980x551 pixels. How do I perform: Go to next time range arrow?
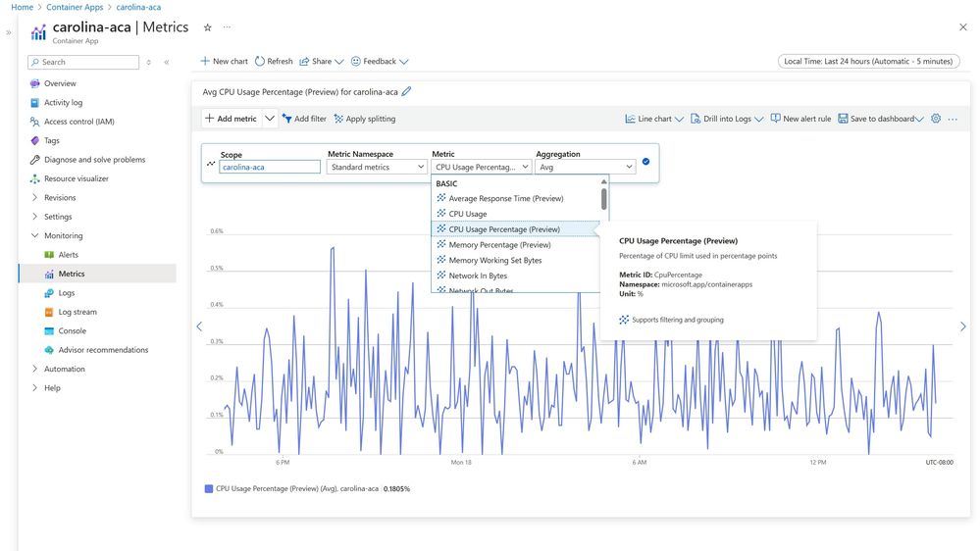pos(962,326)
